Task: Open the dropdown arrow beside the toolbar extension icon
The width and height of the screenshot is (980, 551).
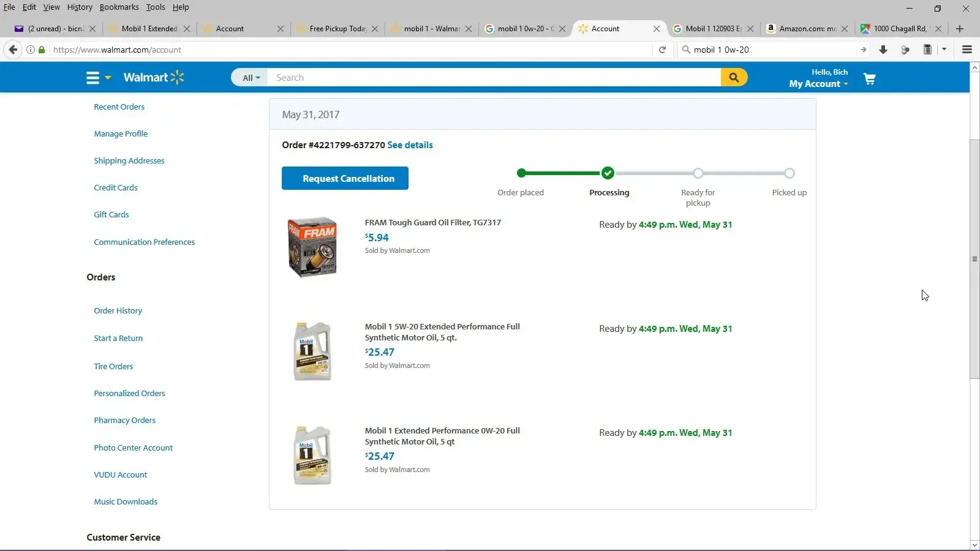Action: [x=944, y=50]
